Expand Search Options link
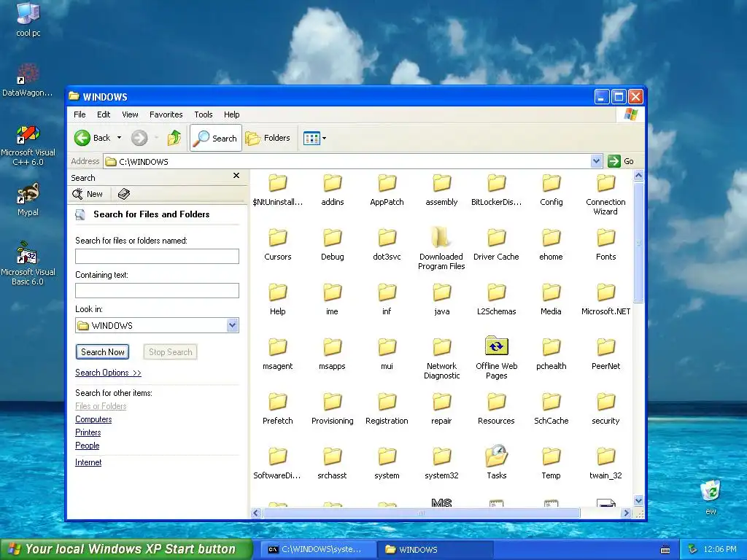The width and height of the screenshot is (747, 560). pyautogui.click(x=108, y=373)
